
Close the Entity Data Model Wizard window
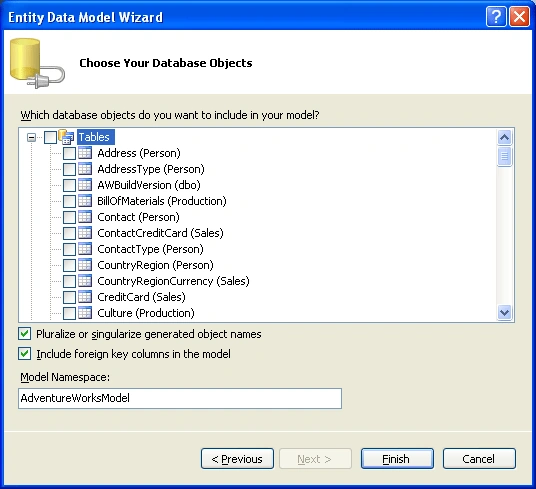(x=519, y=16)
